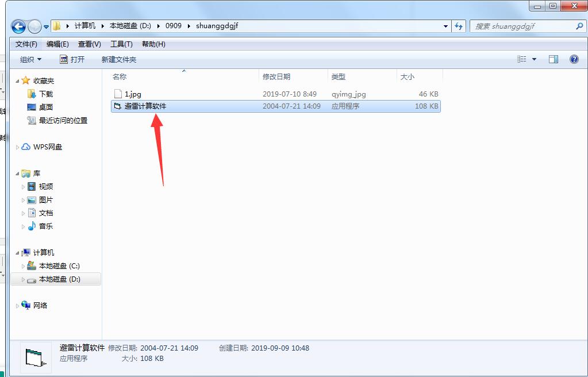Click the 打开 toolbar button
Screen dimensions: 588x377
click(72, 59)
